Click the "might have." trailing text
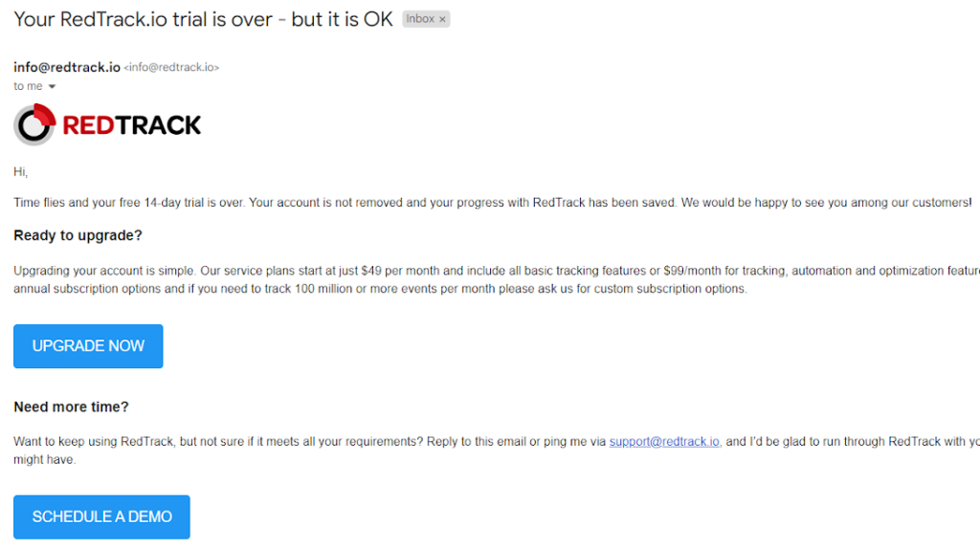 (x=44, y=460)
